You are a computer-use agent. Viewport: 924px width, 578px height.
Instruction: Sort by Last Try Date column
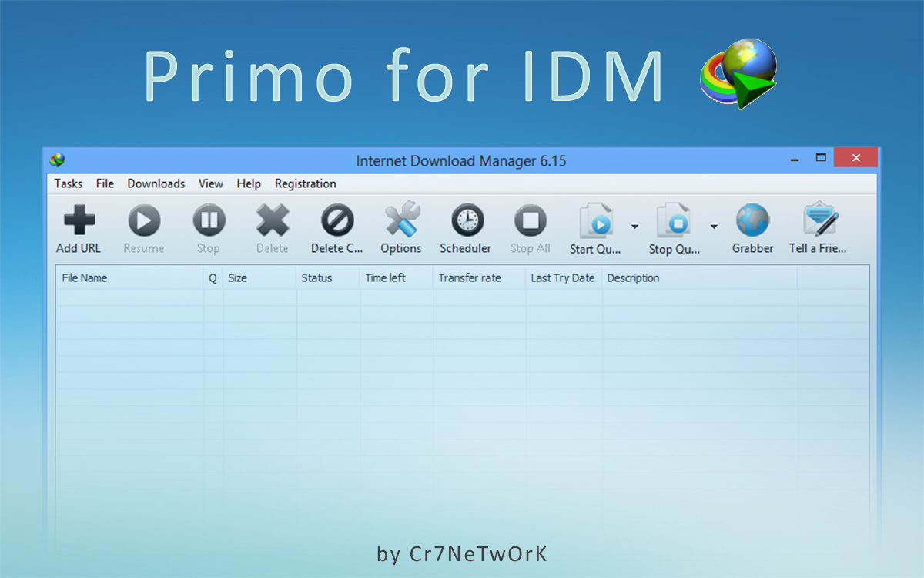(564, 278)
